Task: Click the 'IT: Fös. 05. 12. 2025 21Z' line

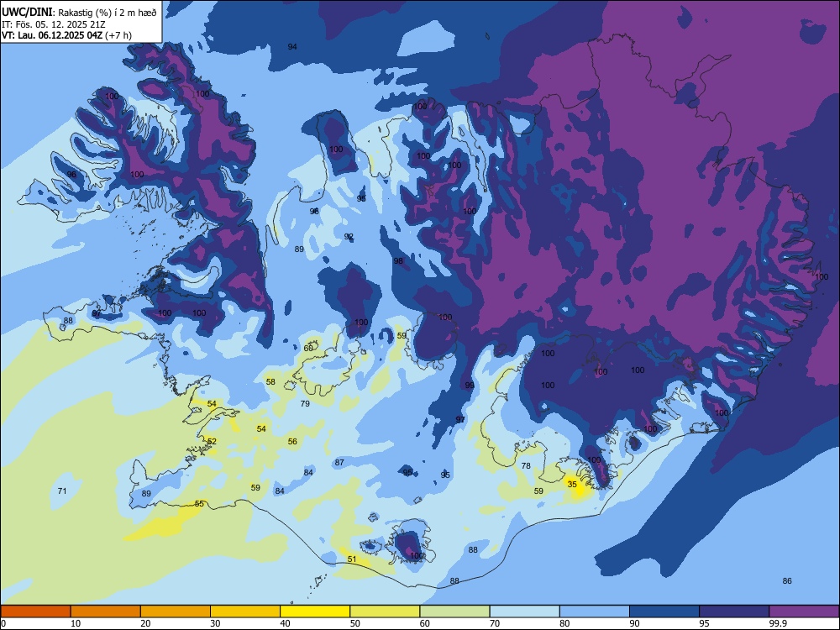Action: coord(54,24)
